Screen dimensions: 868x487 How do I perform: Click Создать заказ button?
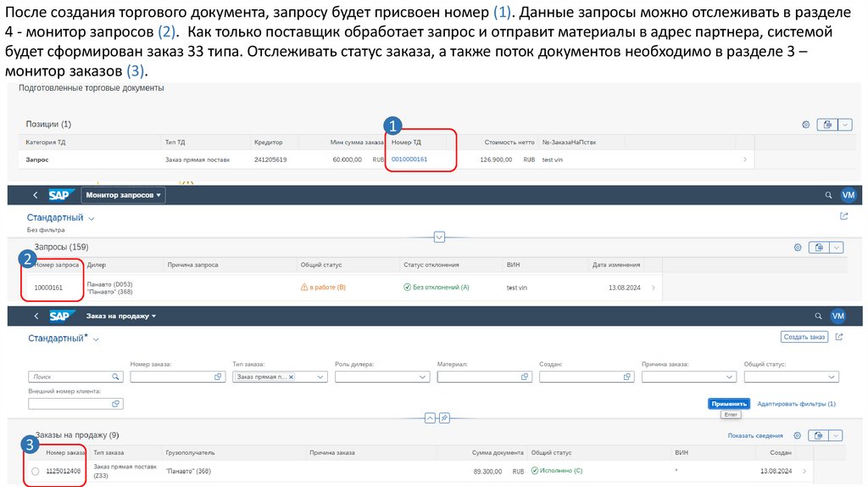tap(804, 337)
